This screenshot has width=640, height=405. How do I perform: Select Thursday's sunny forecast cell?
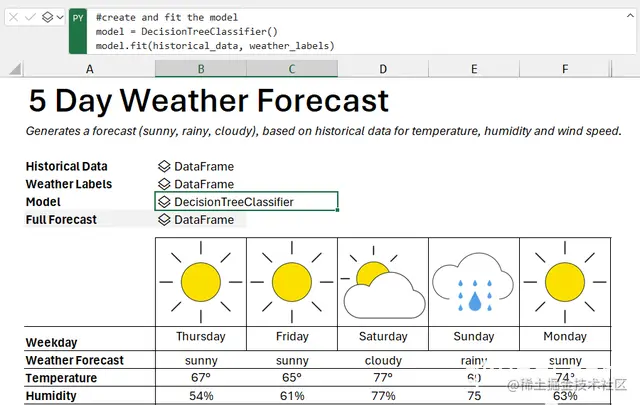(201, 360)
